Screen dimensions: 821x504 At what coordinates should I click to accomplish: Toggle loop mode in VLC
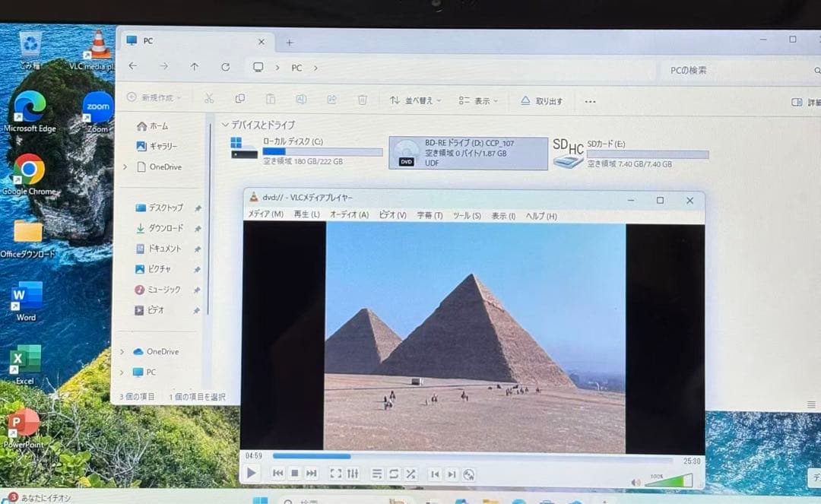[x=393, y=474]
